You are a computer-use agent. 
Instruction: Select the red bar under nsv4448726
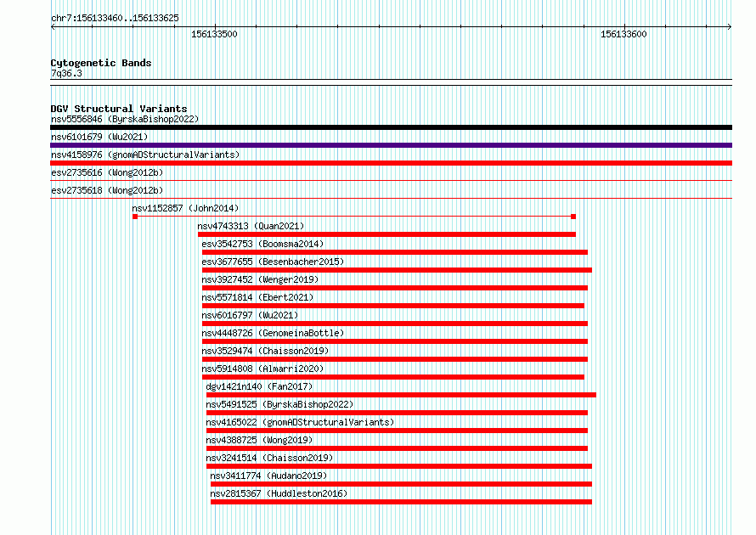point(395,341)
